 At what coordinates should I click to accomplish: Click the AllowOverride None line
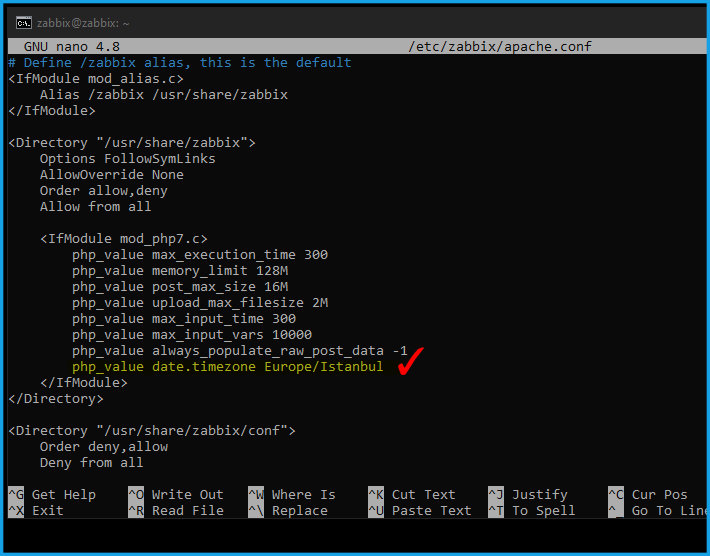112,175
